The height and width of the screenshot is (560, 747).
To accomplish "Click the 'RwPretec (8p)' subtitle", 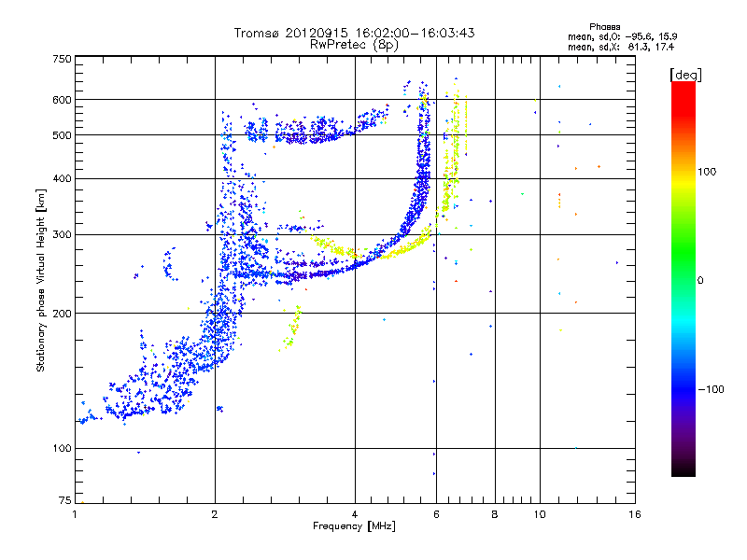I will click(354, 45).
